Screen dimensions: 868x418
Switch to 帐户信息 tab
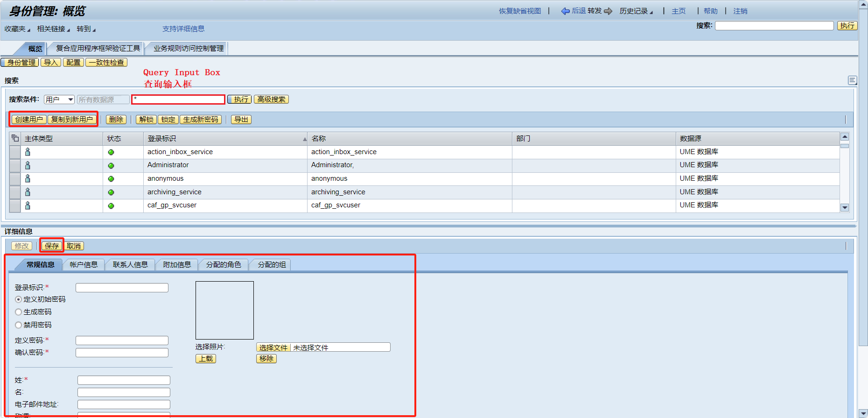[84, 265]
